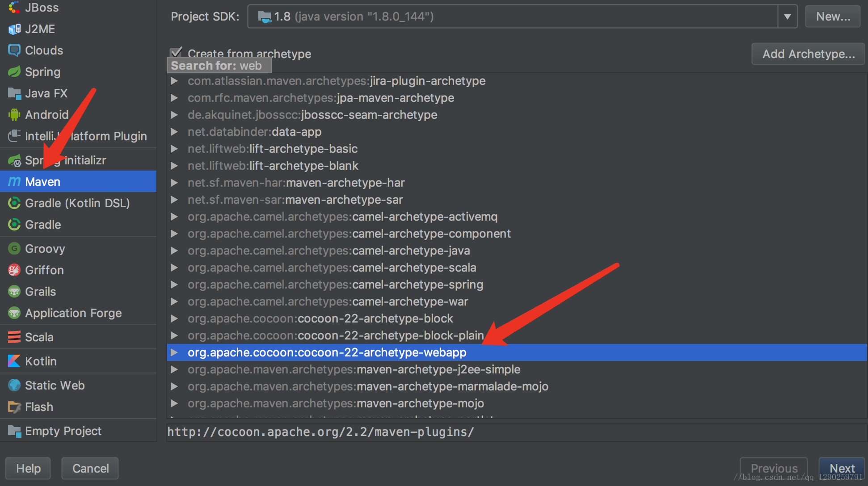Click the Java FX folder icon
Image resolution: width=868 pixels, height=486 pixels.
pyautogui.click(x=14, y=93)
